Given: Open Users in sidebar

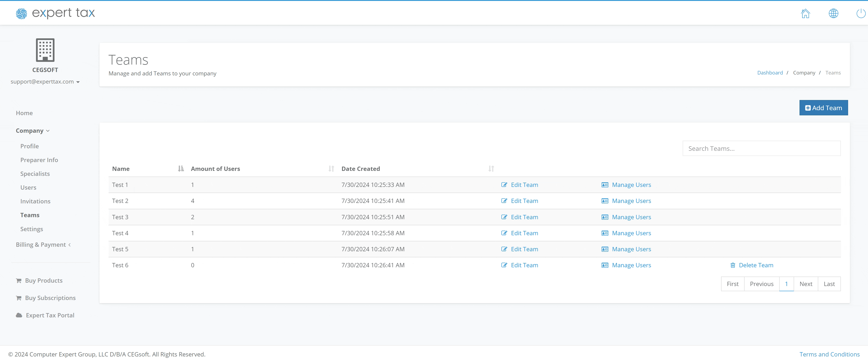Looking at the screenshot, I should [x=28, y=187].
